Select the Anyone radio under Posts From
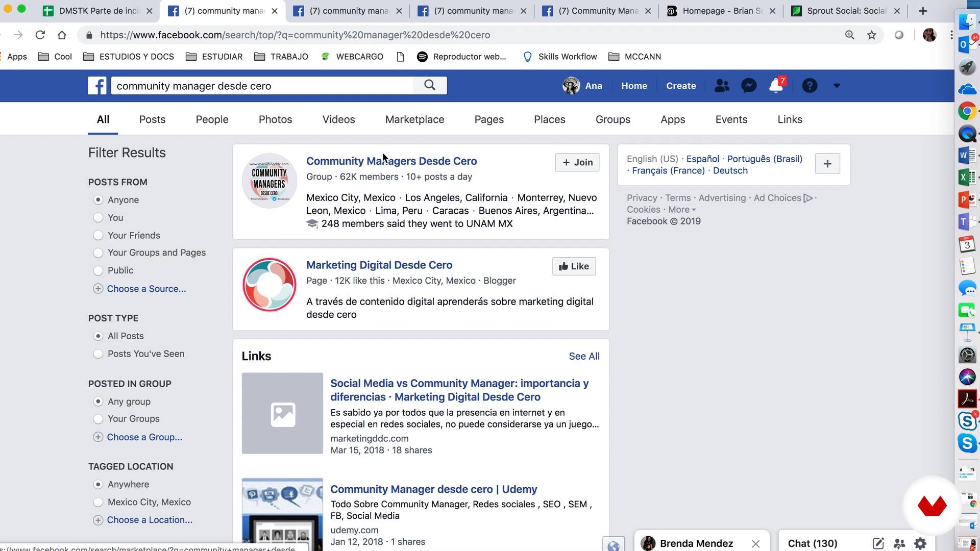Screen dimensions: 980x551 (98, 200)
